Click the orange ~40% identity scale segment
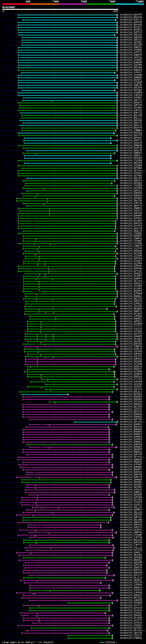This screenshot has width=146, height=644. (x=45, y=4)
